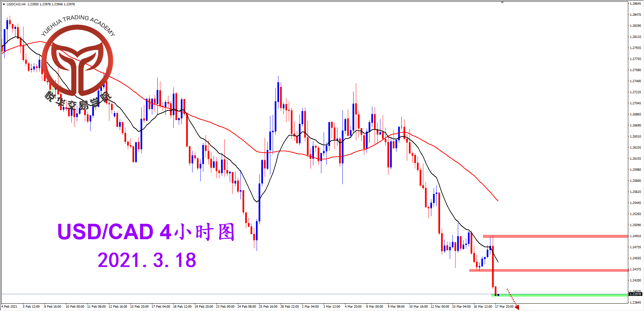644x311 pixels.
Task: Click the 17 Mar 20:00 time axis label
Action: click(504, 307)
